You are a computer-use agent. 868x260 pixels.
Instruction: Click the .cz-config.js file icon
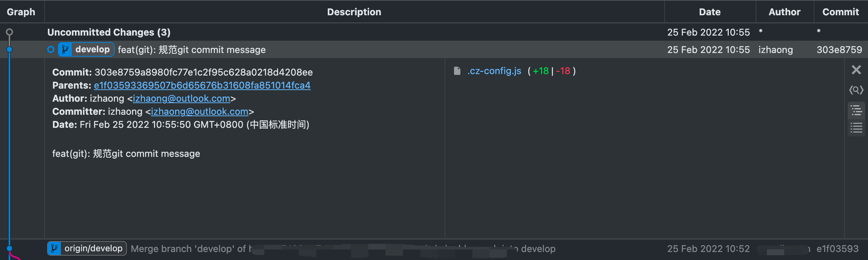(457, 71)
